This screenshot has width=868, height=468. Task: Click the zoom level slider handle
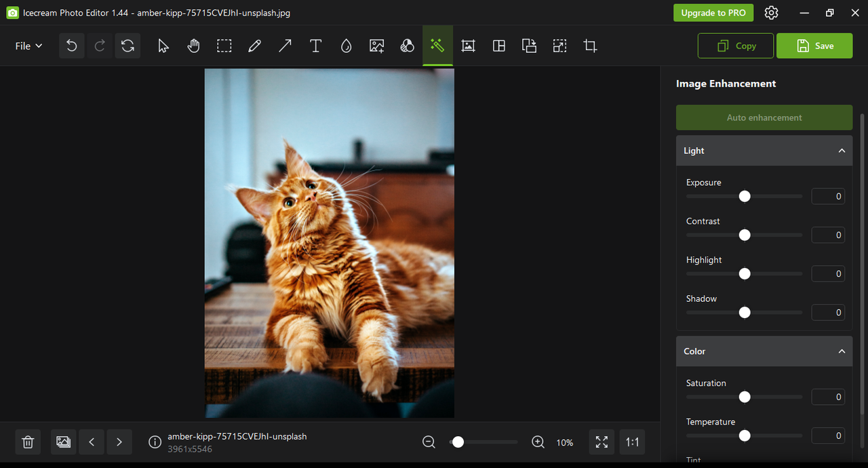(458, 442)
